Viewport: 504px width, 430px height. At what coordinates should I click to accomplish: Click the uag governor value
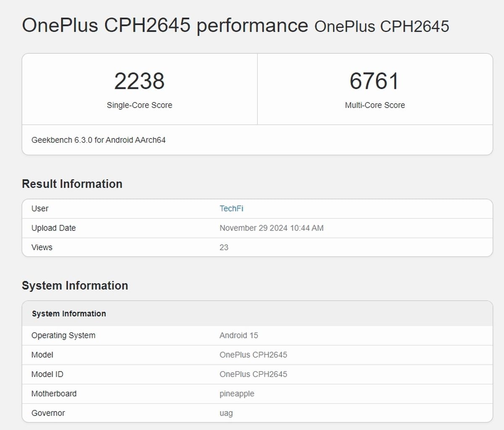[226, 413]
